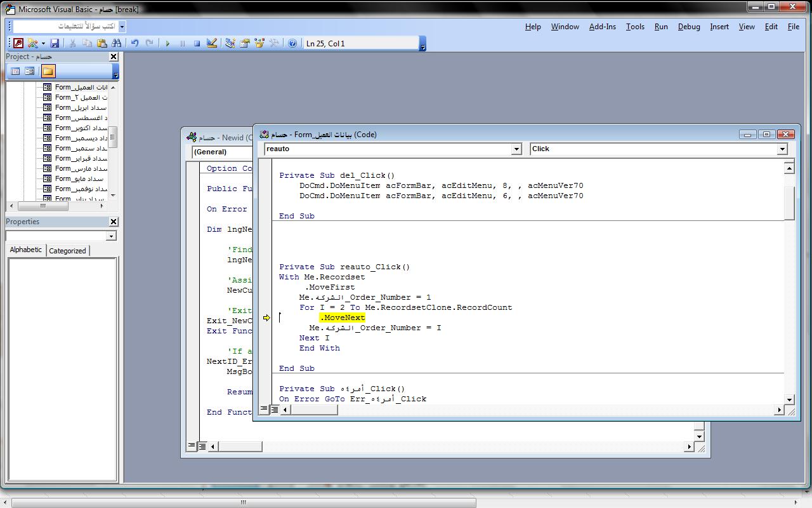This screenshot has height=508, width=812.
Task: Open the Properties Window toolbar icon
Action: pyautogui.click(x=244, y=43)
